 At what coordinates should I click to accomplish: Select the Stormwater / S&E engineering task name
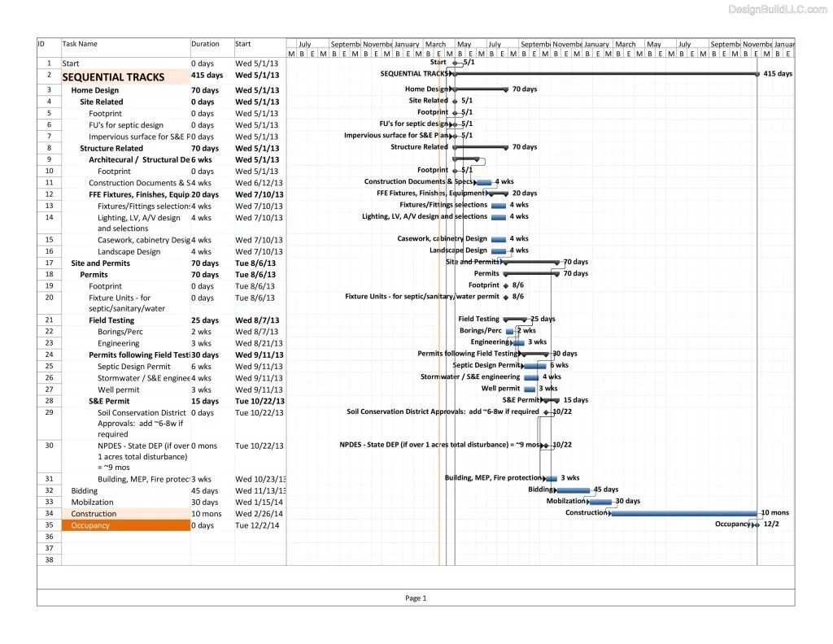tap(143, 378)
